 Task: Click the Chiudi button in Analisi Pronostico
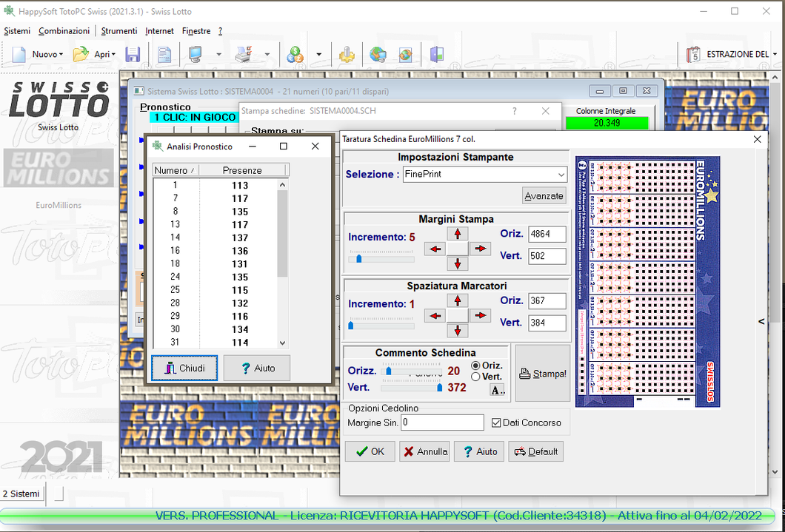point(184,368)
